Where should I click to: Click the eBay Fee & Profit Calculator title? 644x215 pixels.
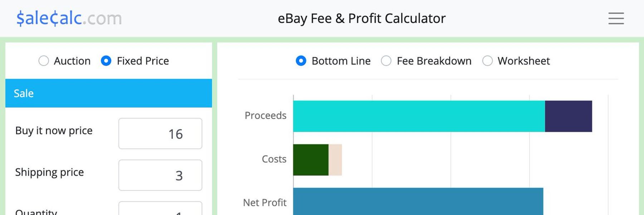pyautogui.click(x=361, y=18)
